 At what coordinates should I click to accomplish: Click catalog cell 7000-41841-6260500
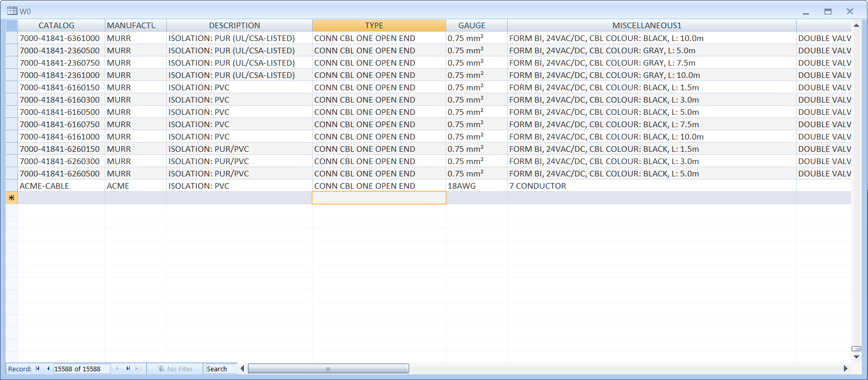[x=61, y=173]
